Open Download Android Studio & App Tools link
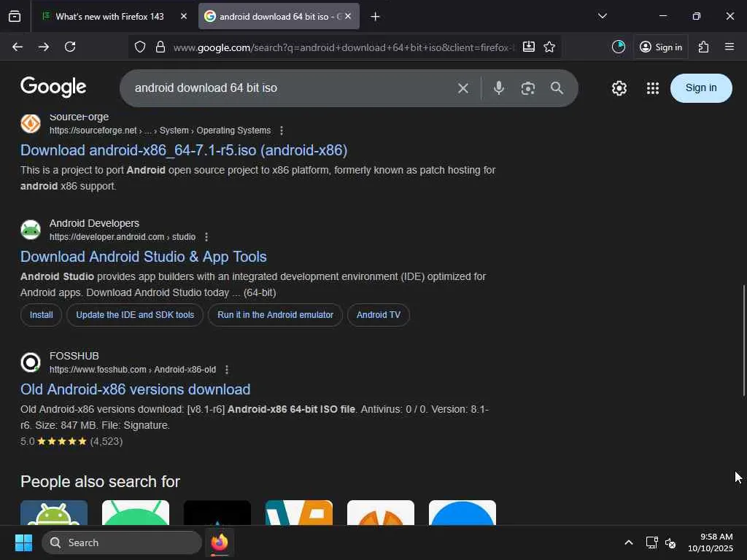This screenshot has width=747, height=560. pos(144,257)
